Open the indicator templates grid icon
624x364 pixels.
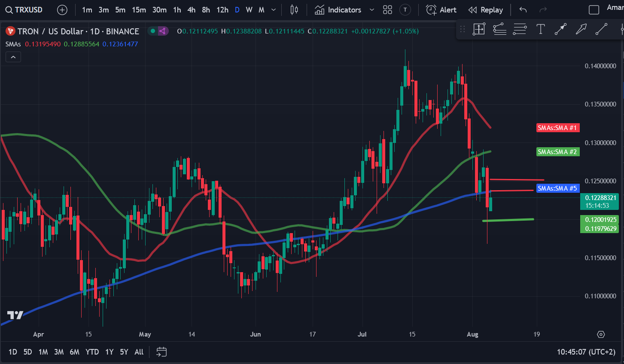(387, 10)
